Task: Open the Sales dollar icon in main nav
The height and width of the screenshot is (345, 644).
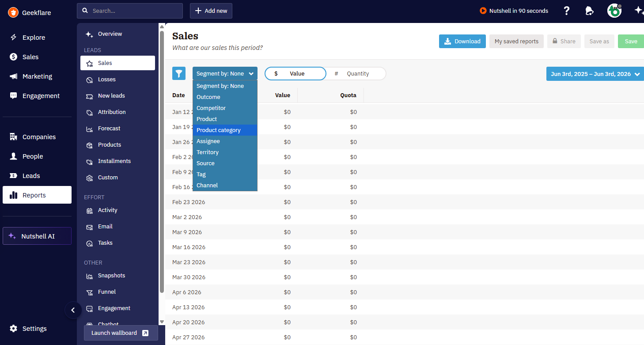Action: [14, 57]
